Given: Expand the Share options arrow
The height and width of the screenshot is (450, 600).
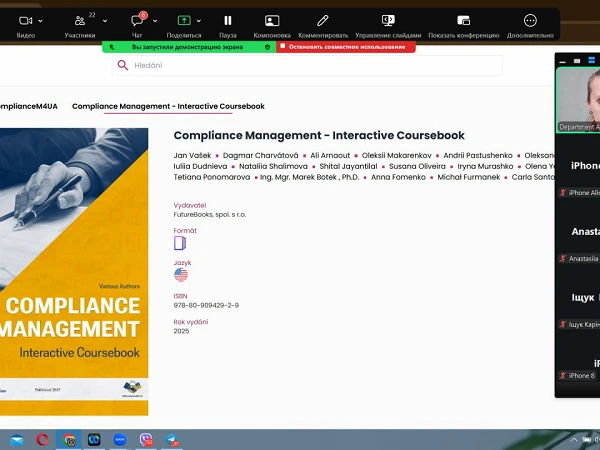Looking at the screenshot, I should tap(199, 20).
